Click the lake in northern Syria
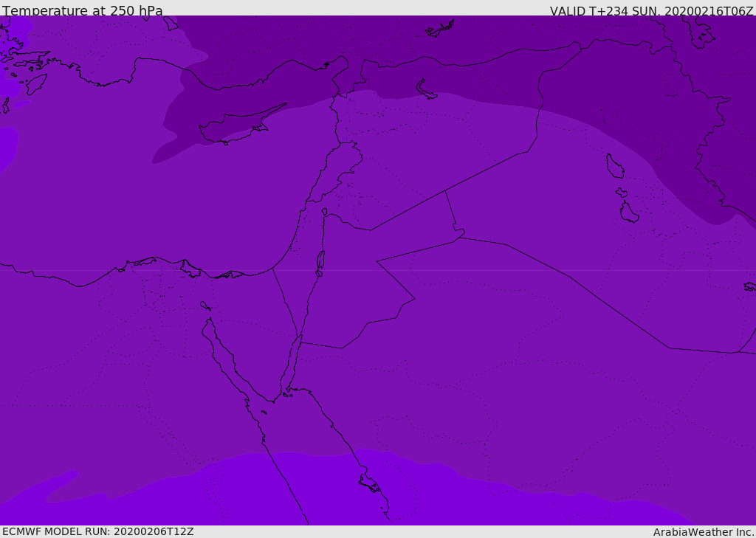 point(427,89)
